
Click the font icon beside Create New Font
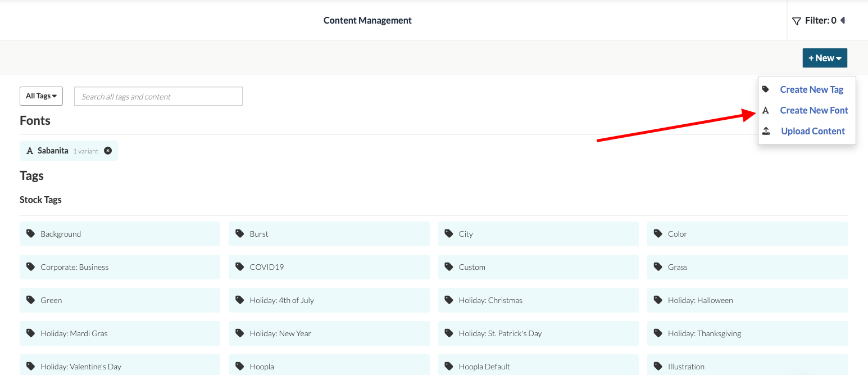coord(766,110)
